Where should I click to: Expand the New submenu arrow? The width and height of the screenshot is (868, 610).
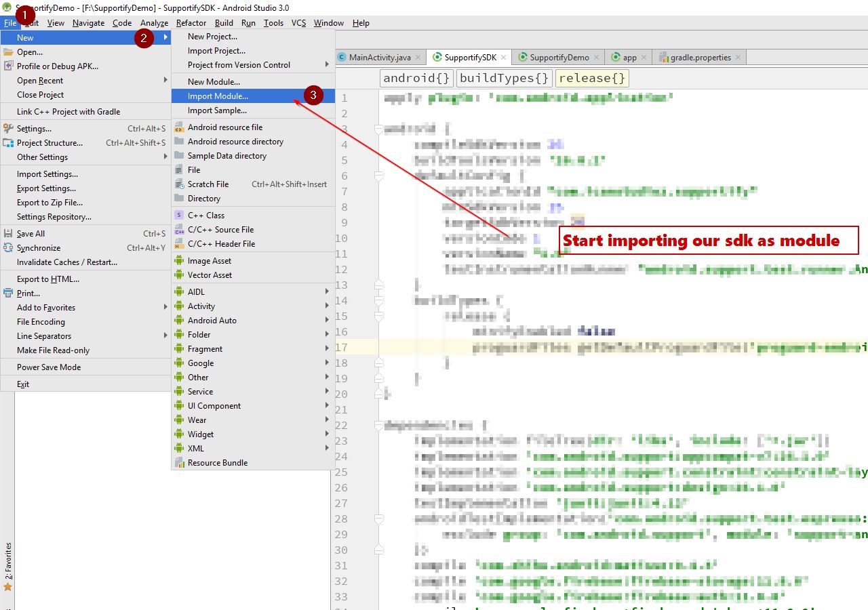(x=165, y=38)
